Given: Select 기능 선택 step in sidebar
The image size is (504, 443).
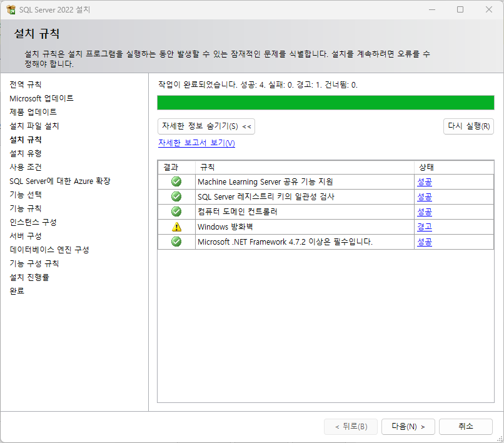Looking at the screenshot, I should tap(26, 195).
